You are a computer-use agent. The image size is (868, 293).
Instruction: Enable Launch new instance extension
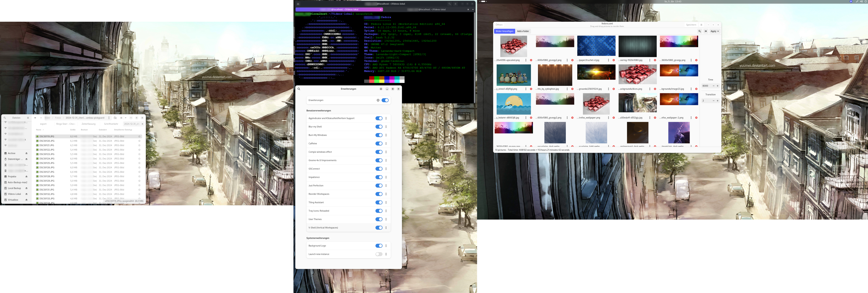[x=379, y=254]
